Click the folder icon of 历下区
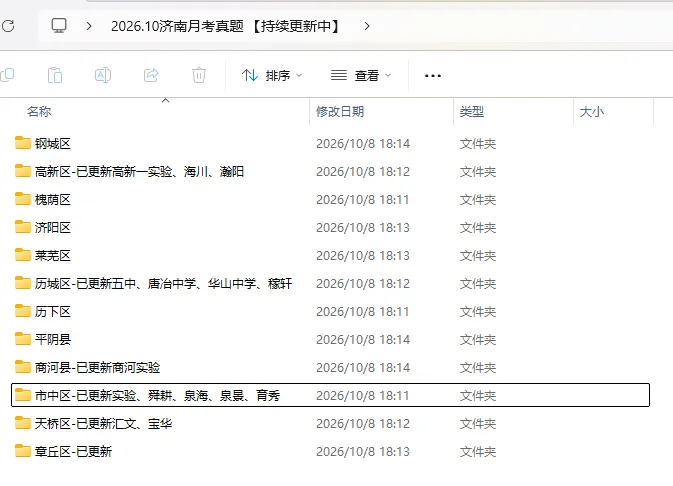 tap(23, 310)
